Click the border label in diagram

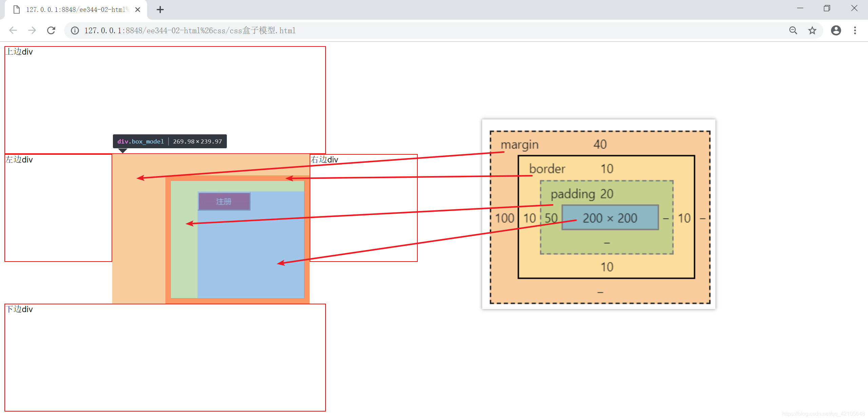(x=547, y=169)
